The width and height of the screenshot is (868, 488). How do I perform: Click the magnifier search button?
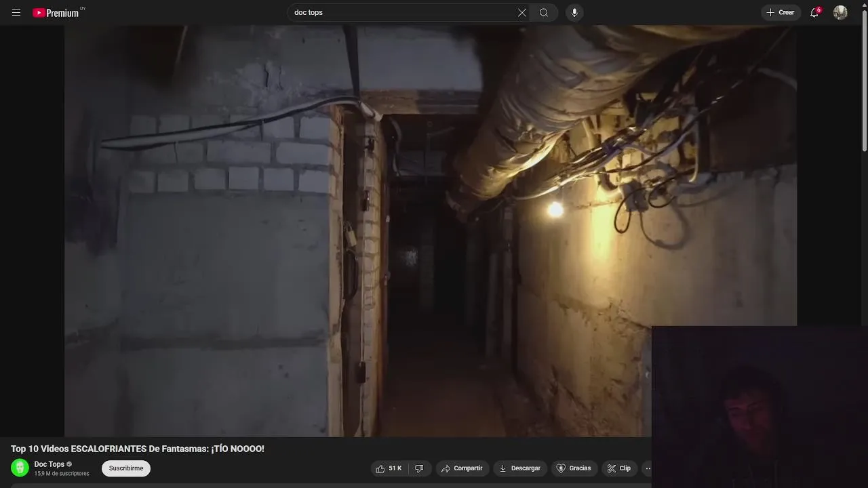[544, 13]
